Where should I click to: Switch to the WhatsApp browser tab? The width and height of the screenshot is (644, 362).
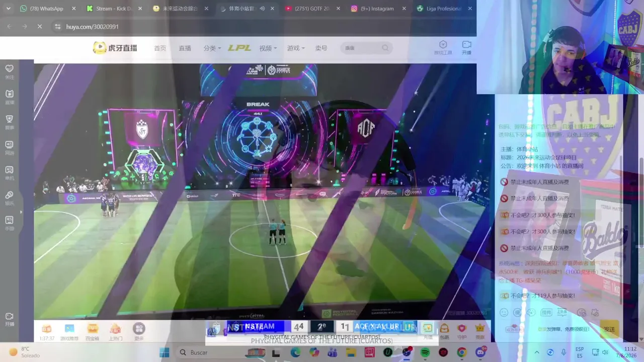pos(46,9)
